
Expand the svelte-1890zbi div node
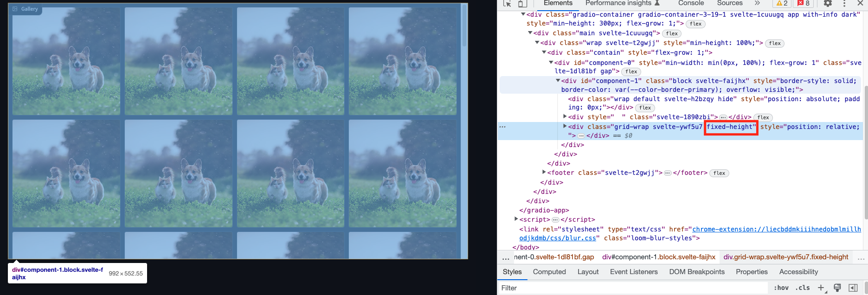click(565, 116)
